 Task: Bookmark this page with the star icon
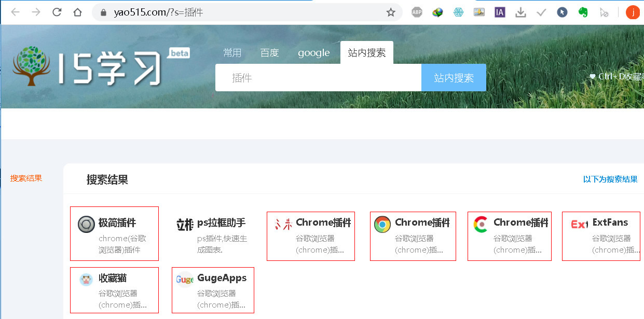(390, 12)
